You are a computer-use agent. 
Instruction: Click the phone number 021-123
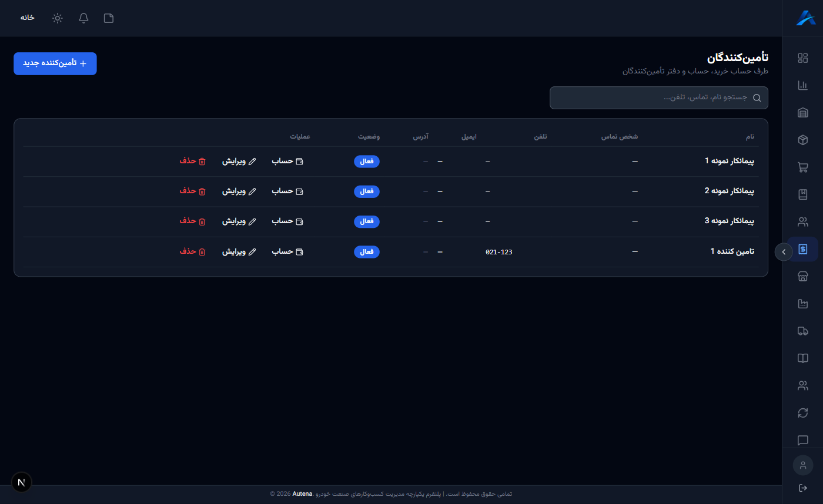point(499,252)
